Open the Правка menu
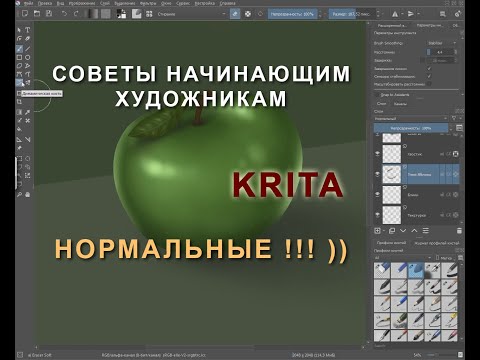Screen dimensions: 480x360 click(x=44, y=3)
